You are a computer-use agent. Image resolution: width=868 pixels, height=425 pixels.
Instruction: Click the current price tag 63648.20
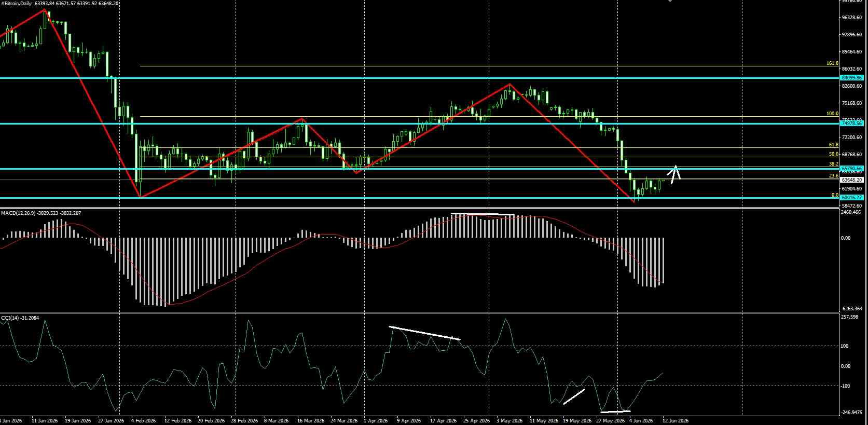[852, 180]
